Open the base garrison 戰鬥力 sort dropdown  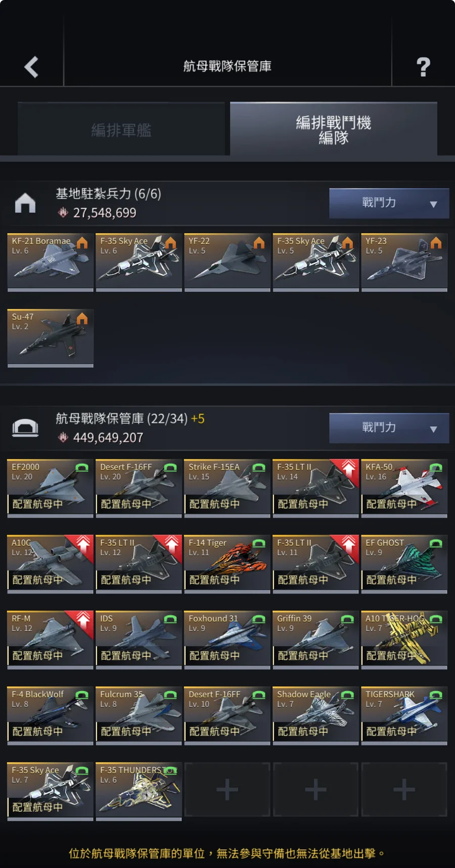pyautogui.click(x=389, y=203)
